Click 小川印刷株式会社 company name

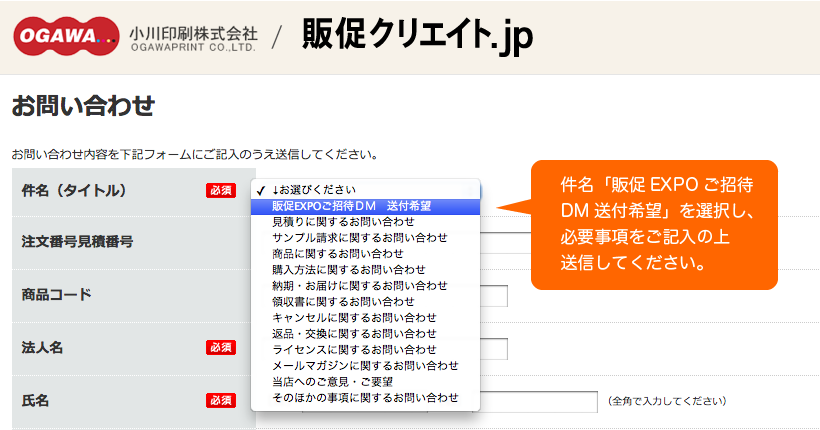pyautogui.click(x=193, y=33)
